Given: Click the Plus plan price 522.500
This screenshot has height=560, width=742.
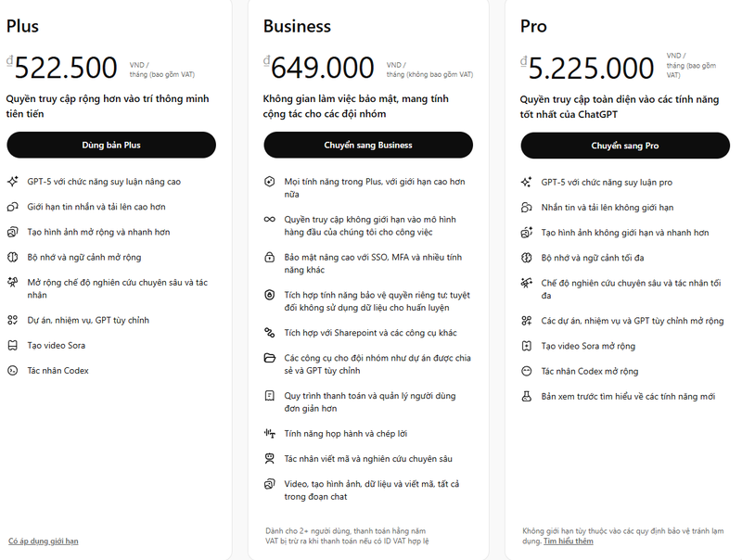Looking at the screenshot, I should [x=66, y=68].
